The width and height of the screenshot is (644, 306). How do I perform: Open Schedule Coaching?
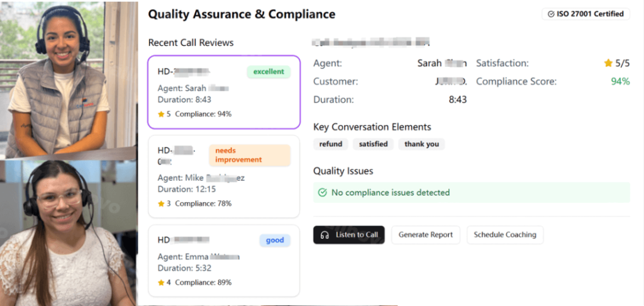pos(504,235)
